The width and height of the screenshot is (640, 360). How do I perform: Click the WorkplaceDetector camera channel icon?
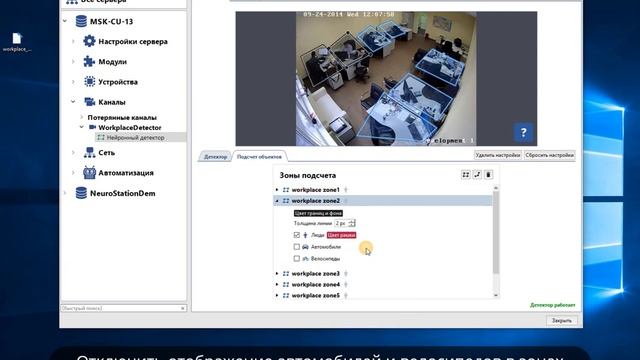click(x=93, y=127)
